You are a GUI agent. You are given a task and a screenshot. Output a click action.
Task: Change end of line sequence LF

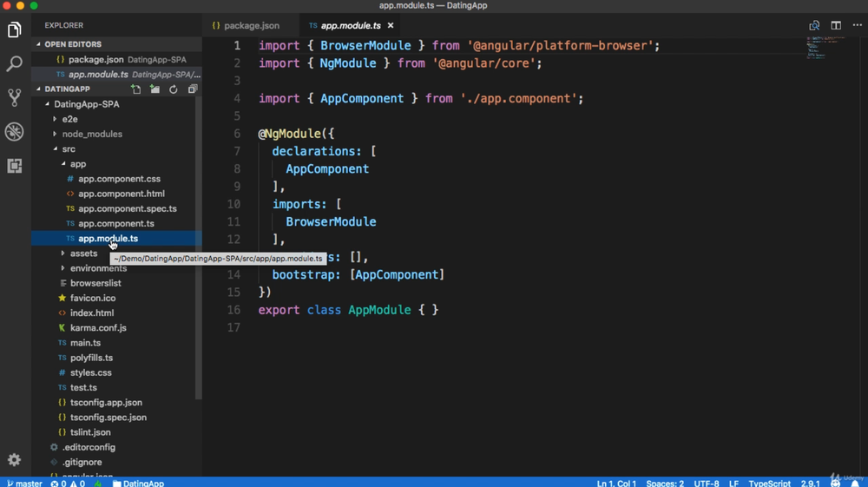click(733, 484)
